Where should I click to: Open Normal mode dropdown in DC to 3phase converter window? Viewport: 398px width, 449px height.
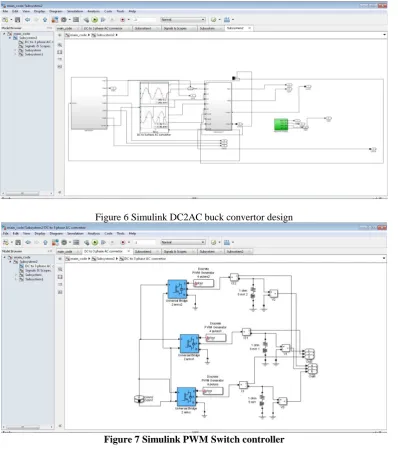tap(183, 242)
